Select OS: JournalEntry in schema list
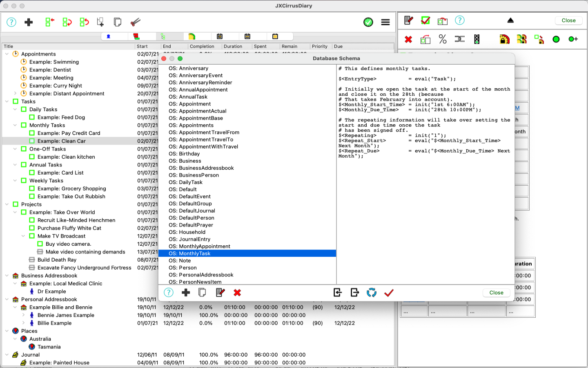 [x=247, y=239]
